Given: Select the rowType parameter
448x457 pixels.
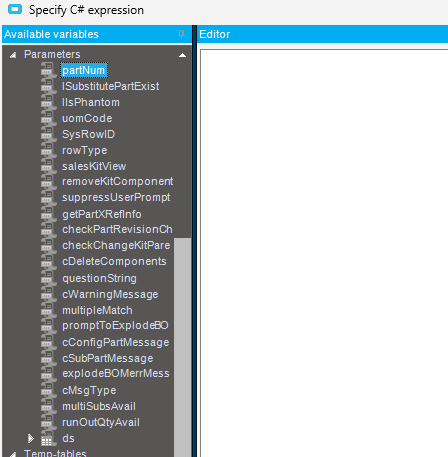Looking at the screenshot, I should click(85, 150).
